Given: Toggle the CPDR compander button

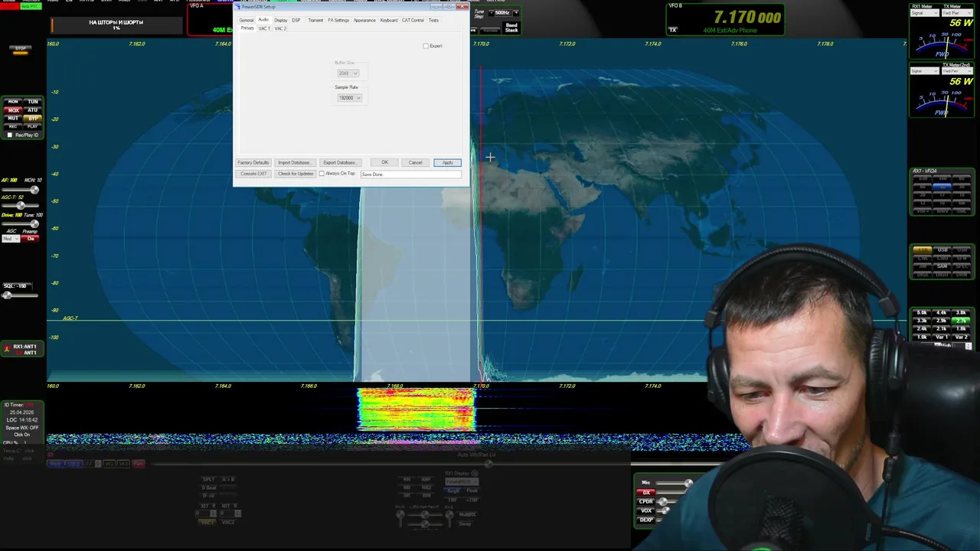Looking at the screenshot, I should (646, 501).
